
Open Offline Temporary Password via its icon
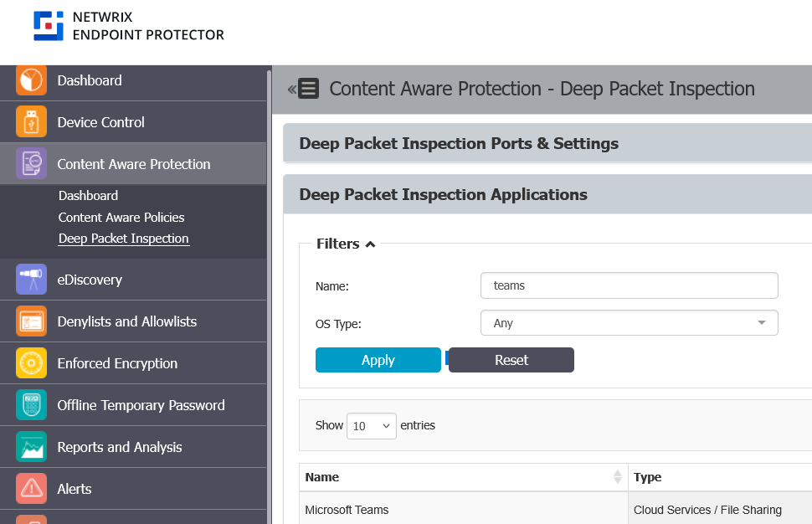[30, 404]
